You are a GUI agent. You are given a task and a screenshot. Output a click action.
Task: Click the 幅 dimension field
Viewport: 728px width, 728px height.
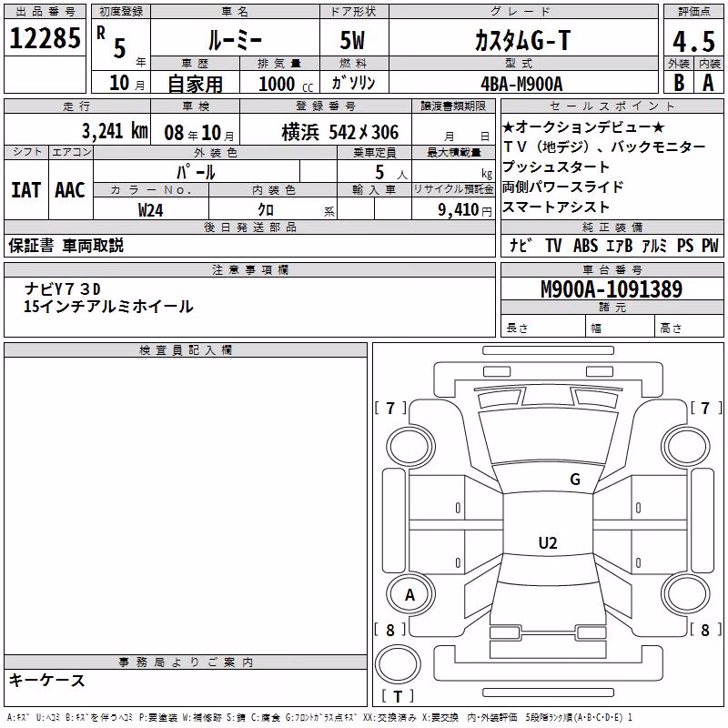tap(620, 328)
